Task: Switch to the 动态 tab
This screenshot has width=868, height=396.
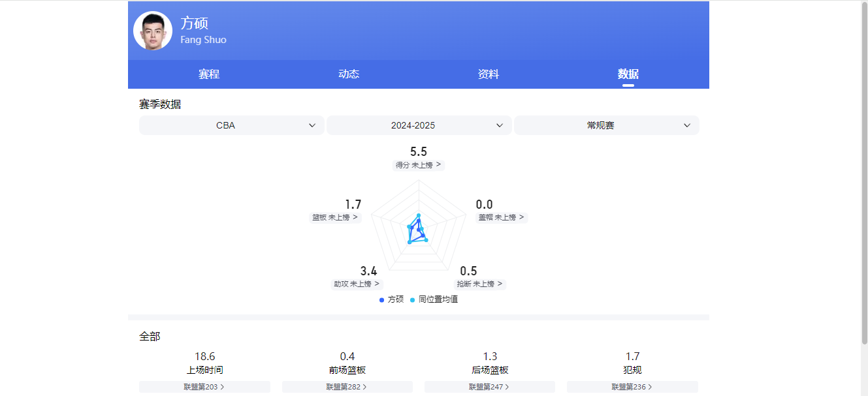Action: tap(348, 74)
